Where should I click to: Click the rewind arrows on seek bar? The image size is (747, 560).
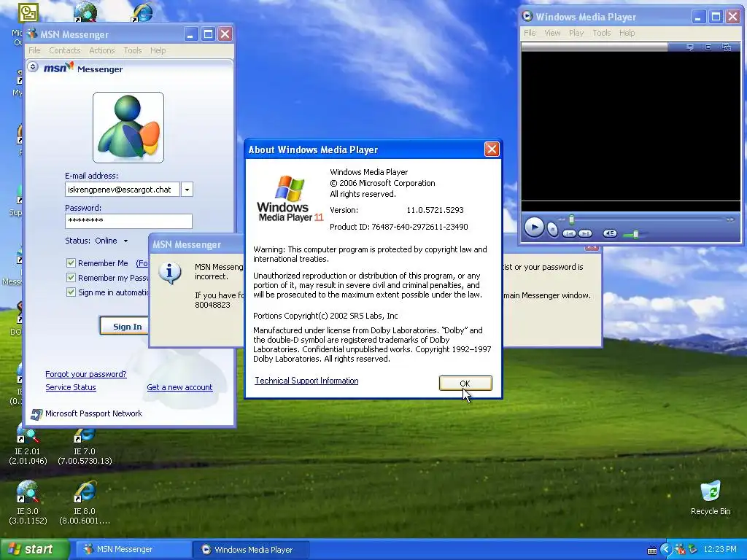tap(562, 219)
